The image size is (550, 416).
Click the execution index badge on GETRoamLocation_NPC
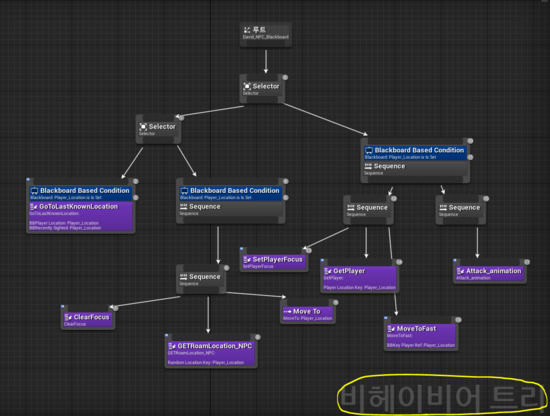coord(258,337)
